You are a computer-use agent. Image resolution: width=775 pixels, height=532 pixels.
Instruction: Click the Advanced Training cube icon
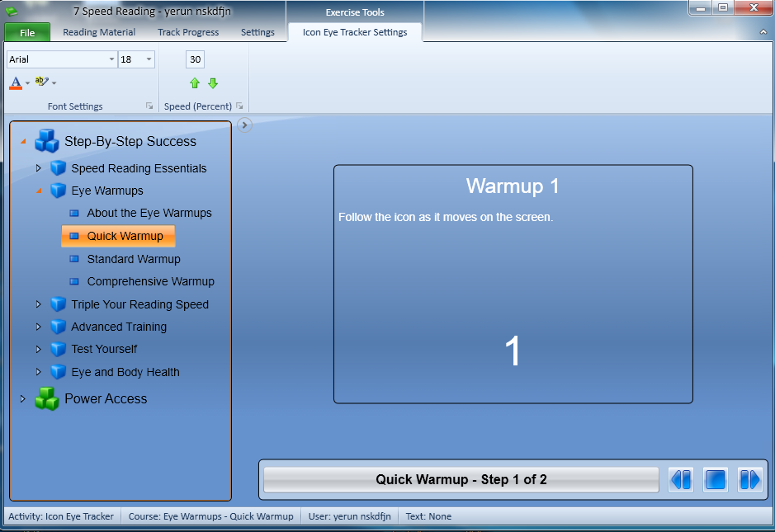pyautogui.click(x=59, y=327)
